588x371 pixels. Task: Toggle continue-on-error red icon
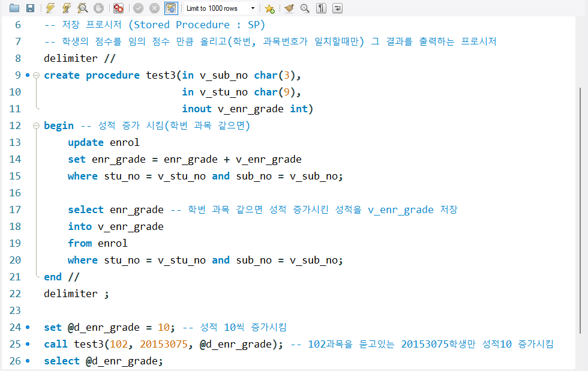click(x=119, y=8)
